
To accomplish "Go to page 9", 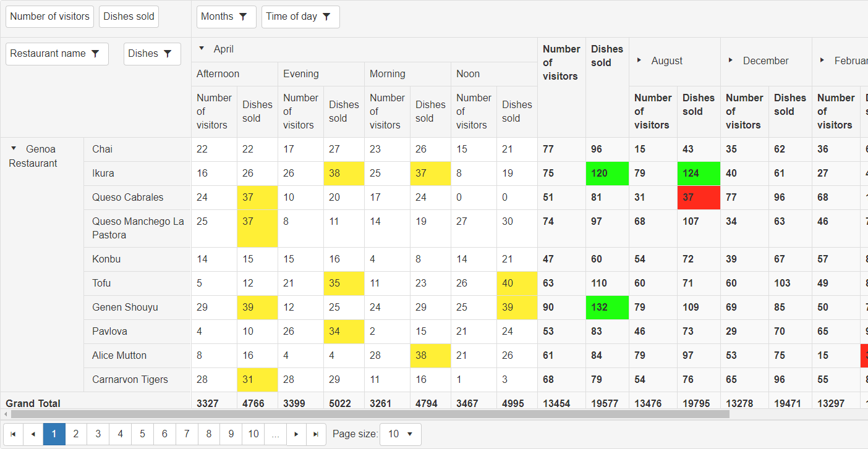I will 231,434.
